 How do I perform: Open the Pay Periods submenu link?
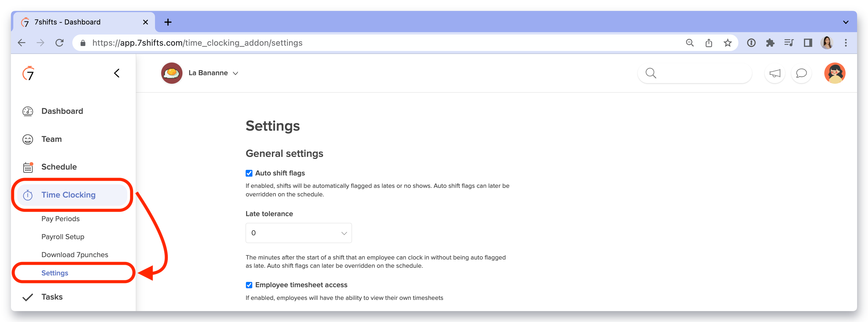coord(60,219)
